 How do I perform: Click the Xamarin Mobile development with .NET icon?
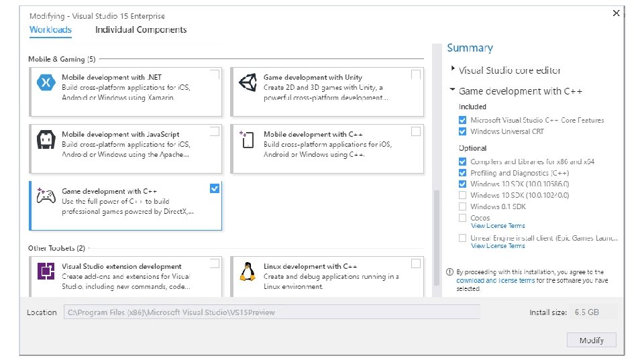(46, 84)
